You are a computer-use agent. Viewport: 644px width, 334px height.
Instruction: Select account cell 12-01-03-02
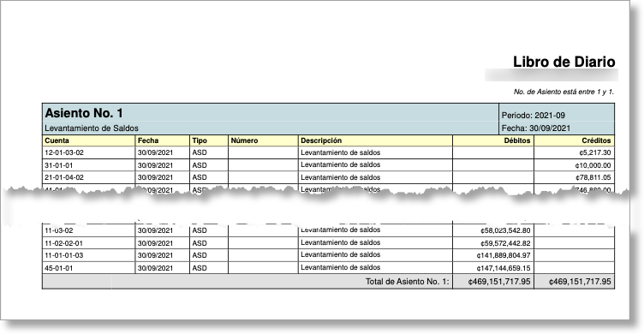click(x=64, y=152)
